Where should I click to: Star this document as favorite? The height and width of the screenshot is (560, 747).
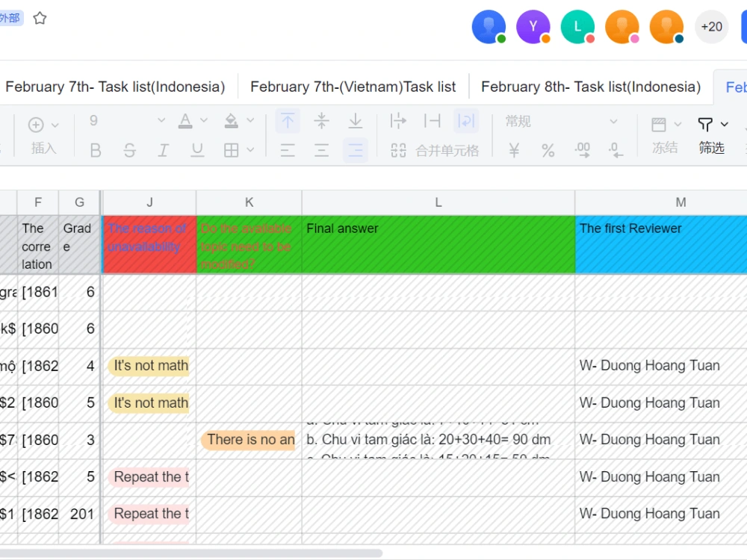(x=40, y=19)
